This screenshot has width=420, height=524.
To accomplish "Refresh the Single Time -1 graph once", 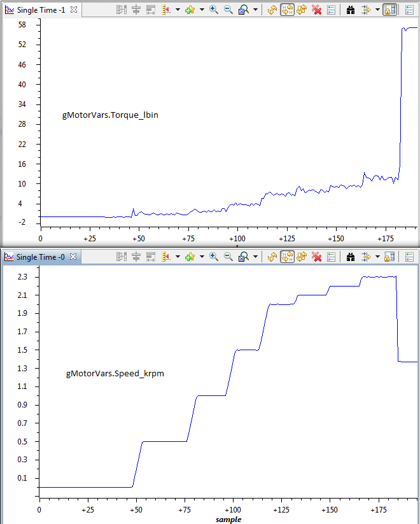I will pos(272,10).
